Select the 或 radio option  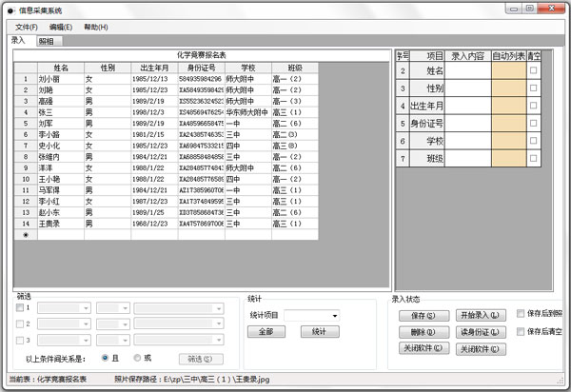click(136, 359)
